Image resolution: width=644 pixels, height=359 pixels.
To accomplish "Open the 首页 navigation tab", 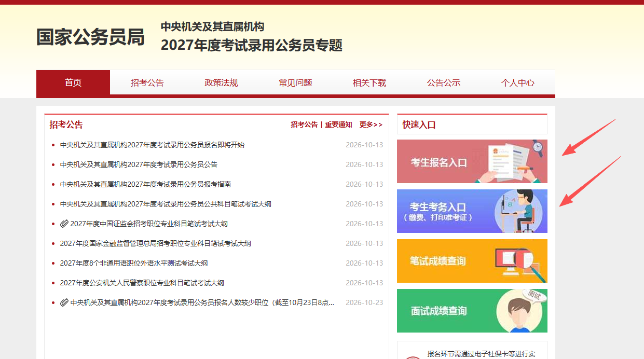I will pyautogui.click(x=73, y=82).
